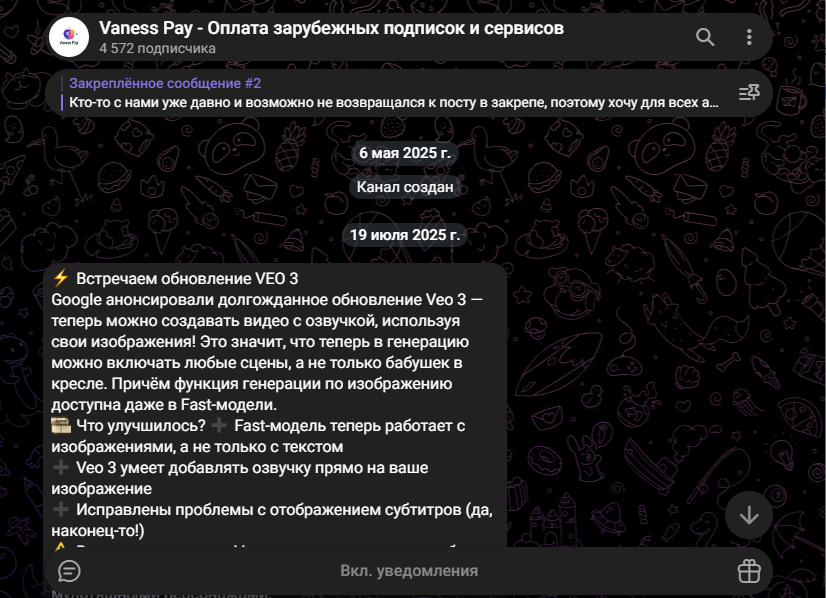The height and width of the screenshot is (598, 826).
Task: Open the discussion comments bubble icon
Action: click(x=69, y=571)
